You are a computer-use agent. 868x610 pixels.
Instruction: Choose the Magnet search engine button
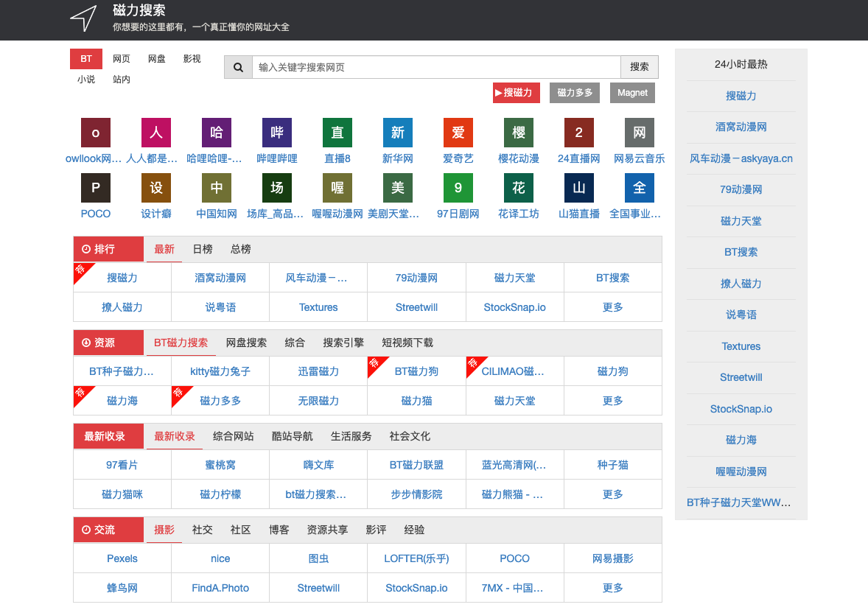632,92
